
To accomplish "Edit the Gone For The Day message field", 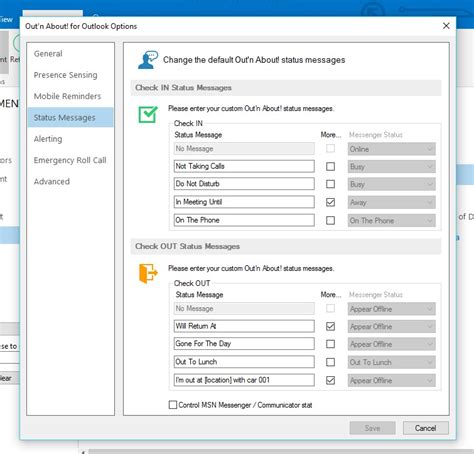I will click(244, 344).
